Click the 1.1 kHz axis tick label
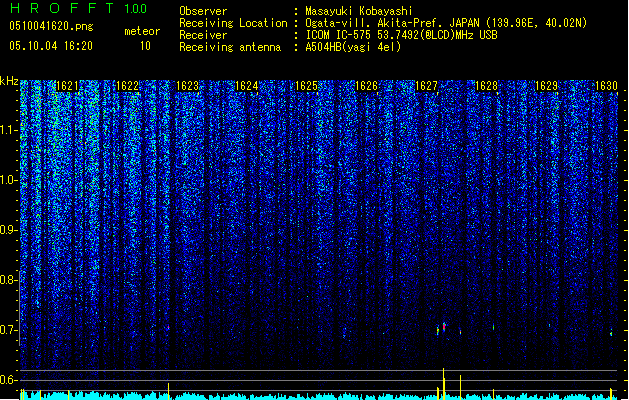The width and height of the screenshot is (629, 400). coord(8,130)
